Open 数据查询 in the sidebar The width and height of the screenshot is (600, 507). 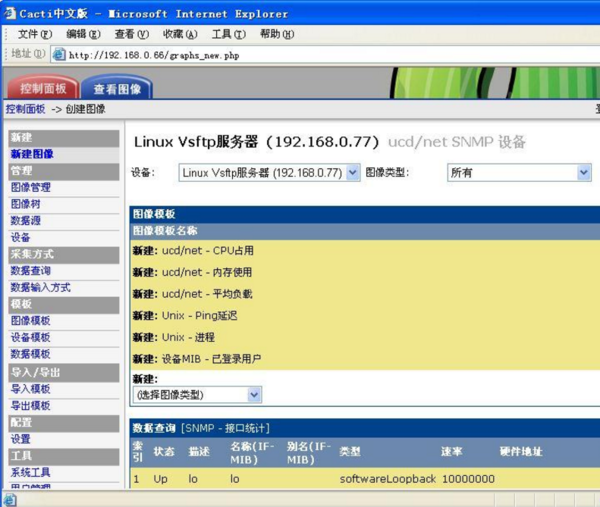coord(31,271)
